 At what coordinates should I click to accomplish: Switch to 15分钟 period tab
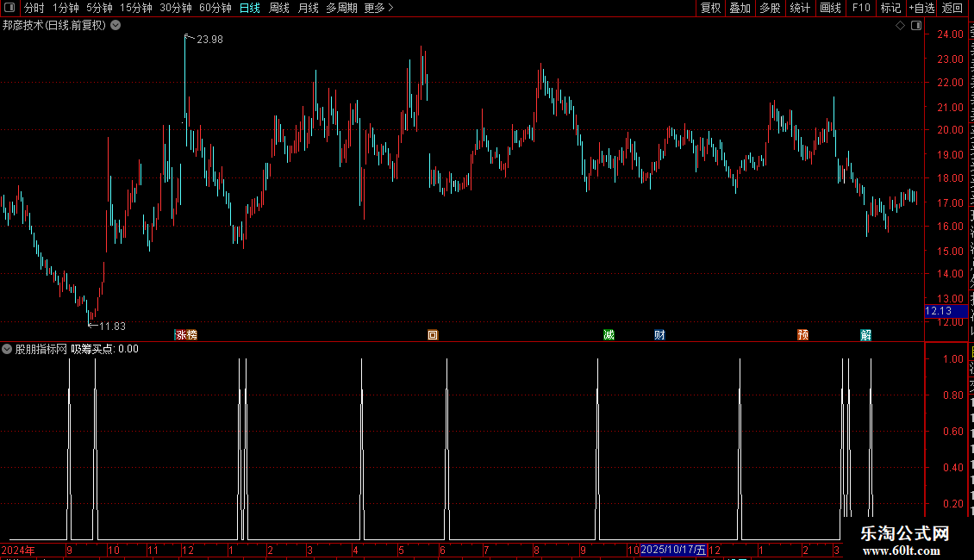pos(136,8)
